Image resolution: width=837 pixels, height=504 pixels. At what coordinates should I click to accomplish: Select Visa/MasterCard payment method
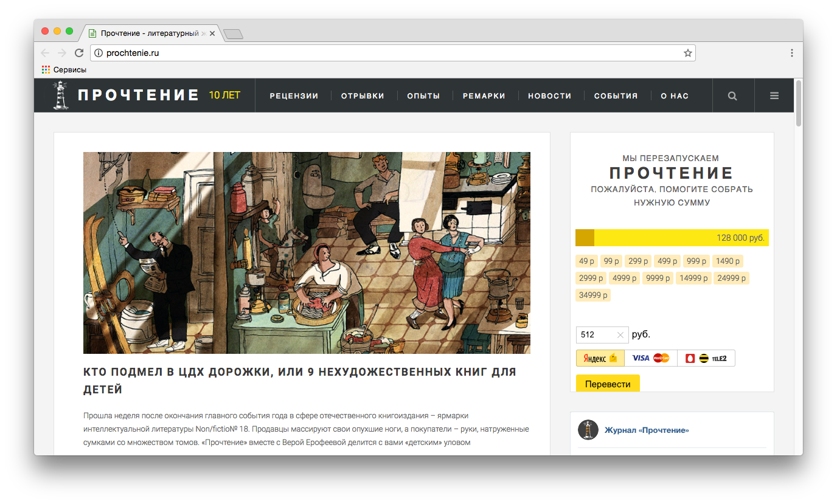(x=650, y=358)
